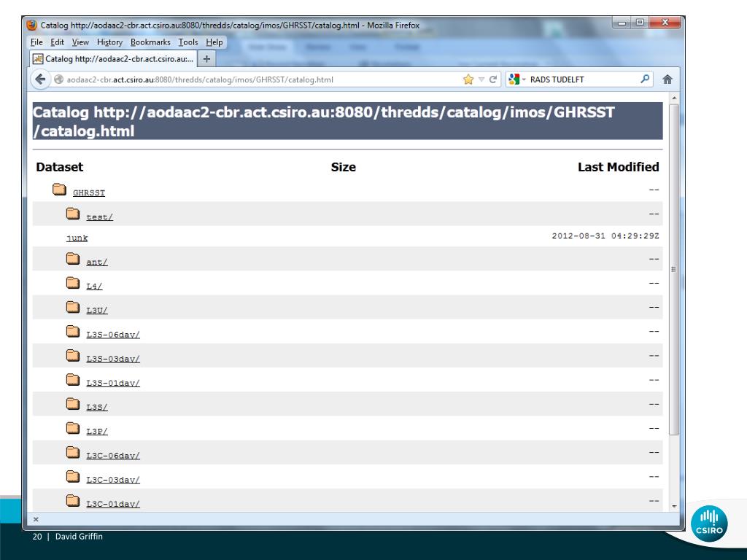Open the L4/ folder link
The width and height of the screenshot is (747, 560).
[x=94, y=286]
